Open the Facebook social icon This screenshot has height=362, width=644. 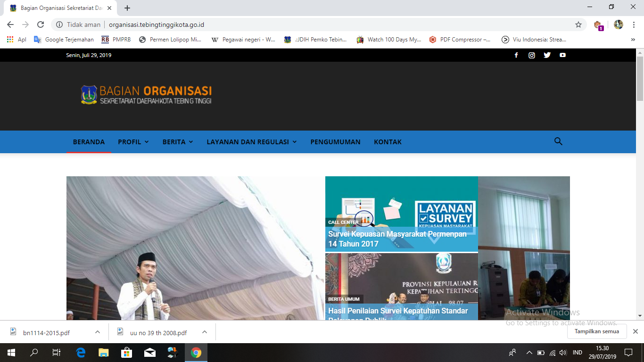click(516, 55)
